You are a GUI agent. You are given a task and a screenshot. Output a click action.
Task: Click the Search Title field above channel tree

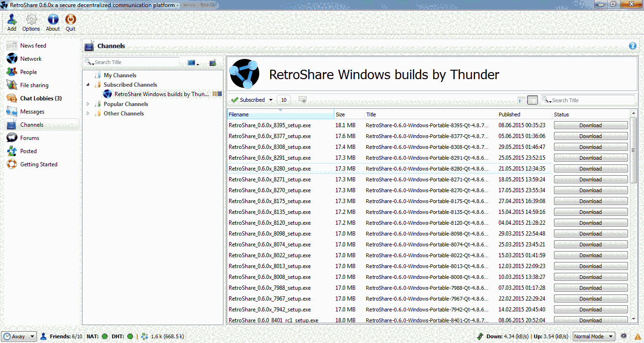[134, 62]
